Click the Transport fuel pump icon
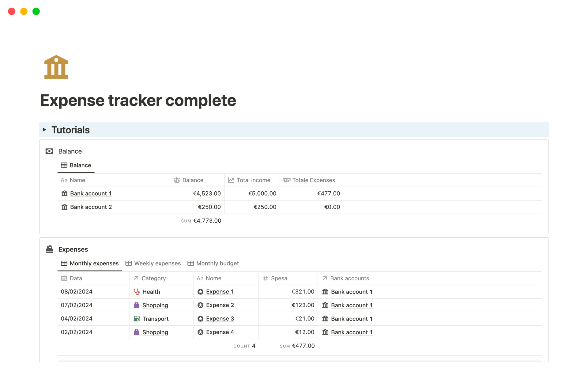The image size is (588, 368). [137, 319]
